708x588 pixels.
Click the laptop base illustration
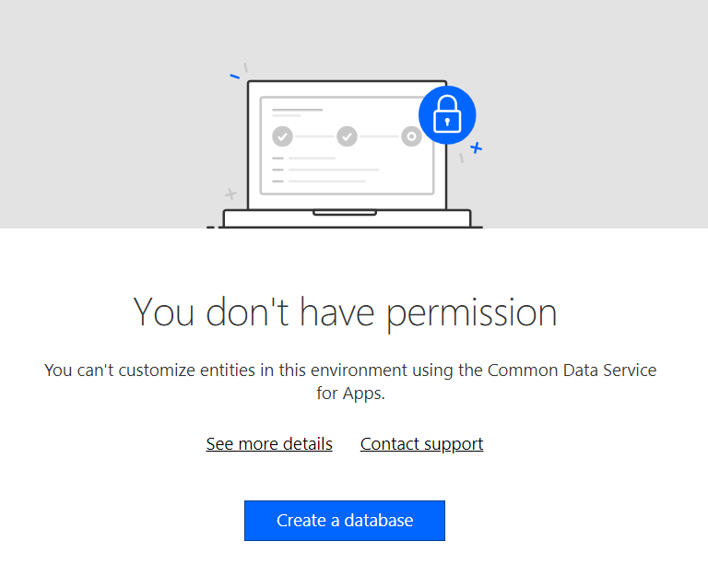(347, 219)
